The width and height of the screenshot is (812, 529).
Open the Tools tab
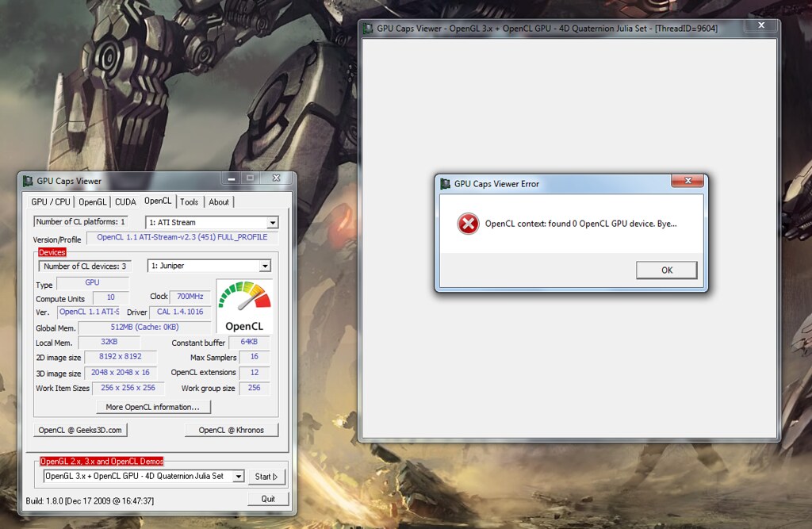coord(189,202)
